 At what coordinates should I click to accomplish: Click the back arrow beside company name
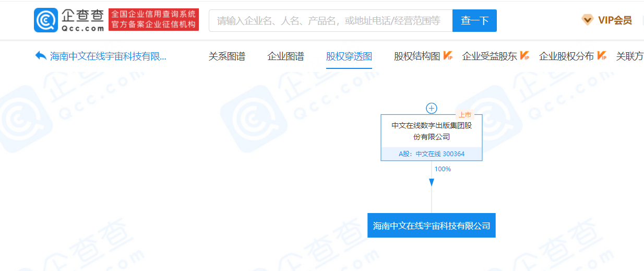coord(41,56)
